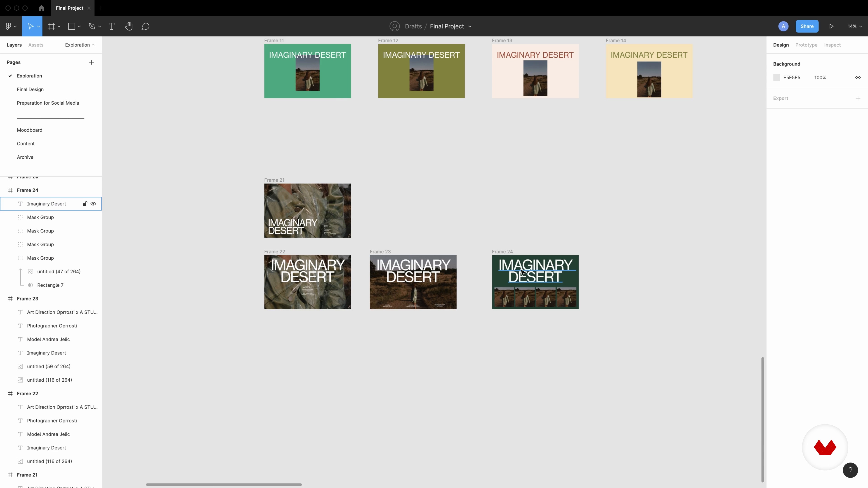
Task: Open Final Project file name dropdown
Action: tap(470, 27)
